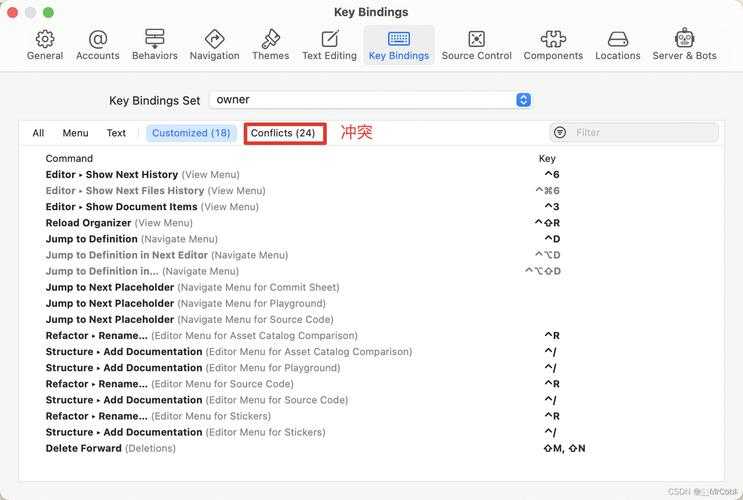Screen dimensions: 743x500
Task: Click the ⇧M, ⇧N key binding cell
Action: tap(564, 448)
